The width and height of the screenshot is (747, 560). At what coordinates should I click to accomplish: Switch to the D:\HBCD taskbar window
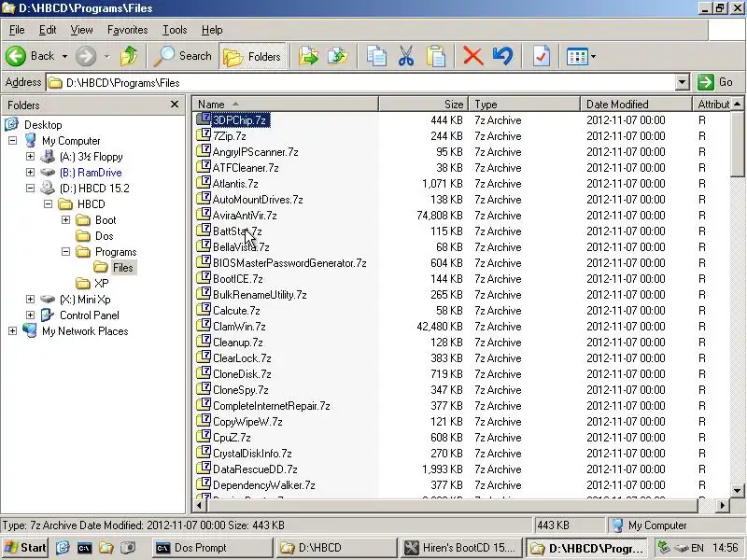336,548
